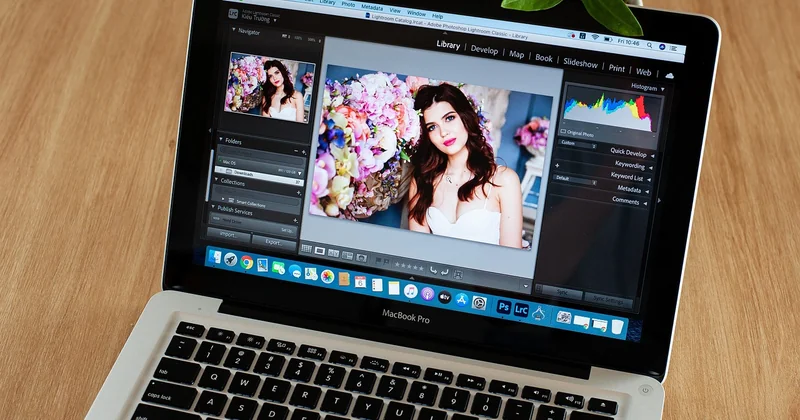Open Calendar from the Dock
This screenshot has width=800, height=420.
(360, 282)
